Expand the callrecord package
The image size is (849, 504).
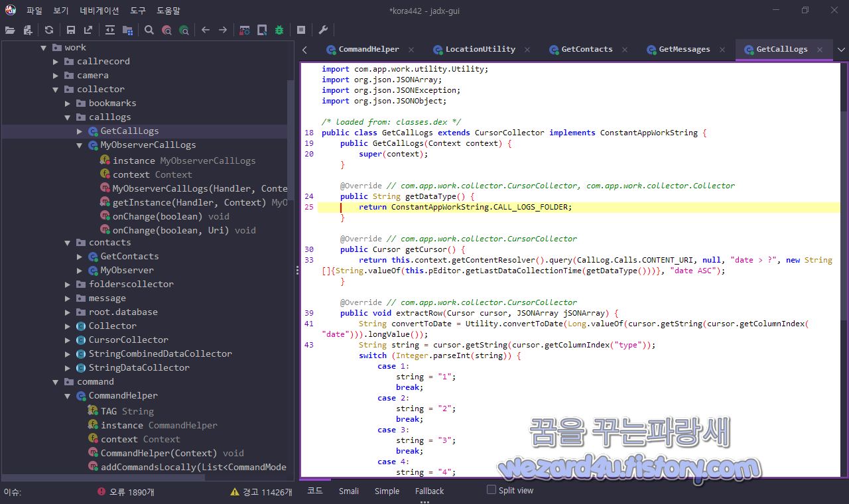[56, 62]
